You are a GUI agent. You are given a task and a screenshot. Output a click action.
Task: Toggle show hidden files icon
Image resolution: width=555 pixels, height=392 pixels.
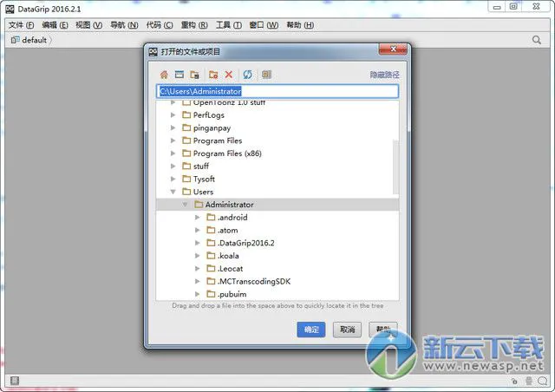[x=266, y=75]
